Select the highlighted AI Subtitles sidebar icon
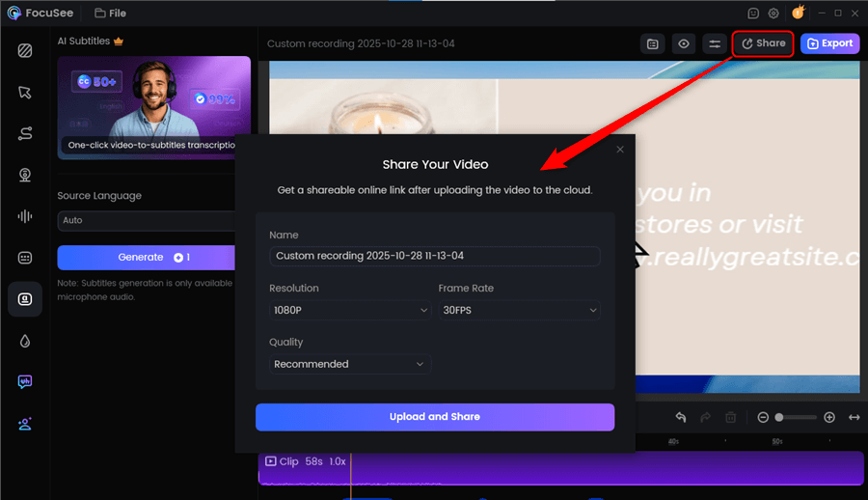 [x=25, y=299]
